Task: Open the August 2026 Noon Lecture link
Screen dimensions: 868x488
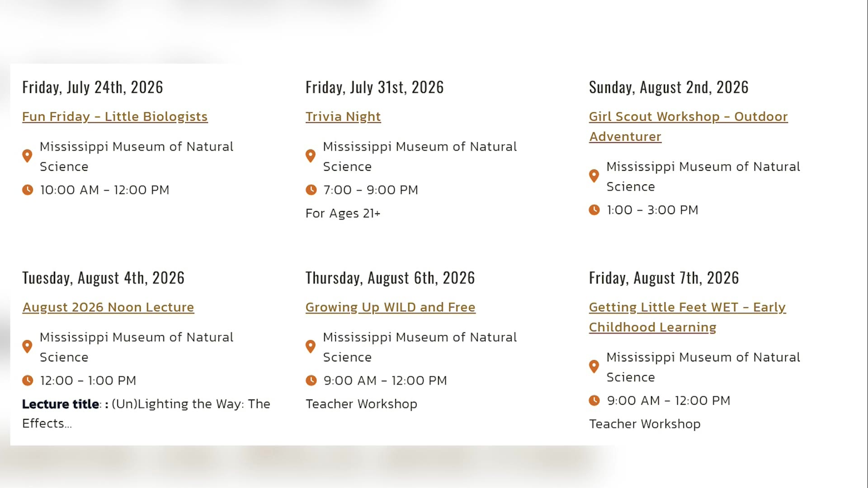Action: coord(108,307)
